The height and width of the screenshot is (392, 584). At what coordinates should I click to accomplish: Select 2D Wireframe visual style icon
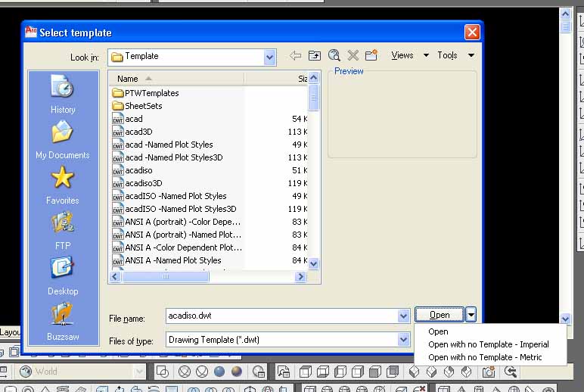(163, 372)
